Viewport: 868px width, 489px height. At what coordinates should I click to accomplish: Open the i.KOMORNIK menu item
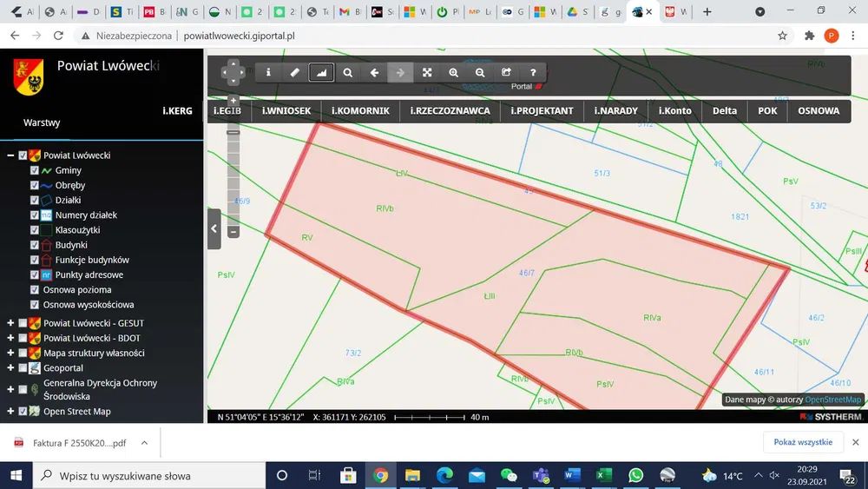click(x=360, y=110)
